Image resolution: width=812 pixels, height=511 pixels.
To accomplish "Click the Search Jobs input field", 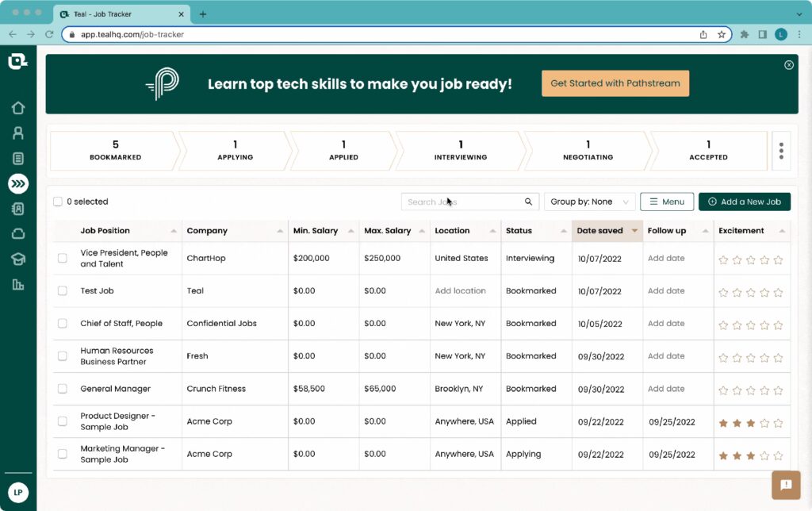I will pos(462,202).
